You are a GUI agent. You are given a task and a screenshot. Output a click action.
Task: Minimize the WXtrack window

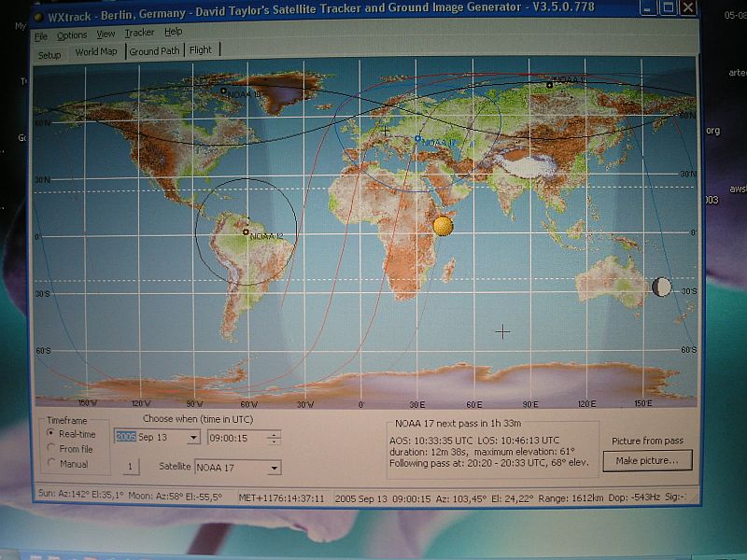pyautogui.click(x=647, y=8)
